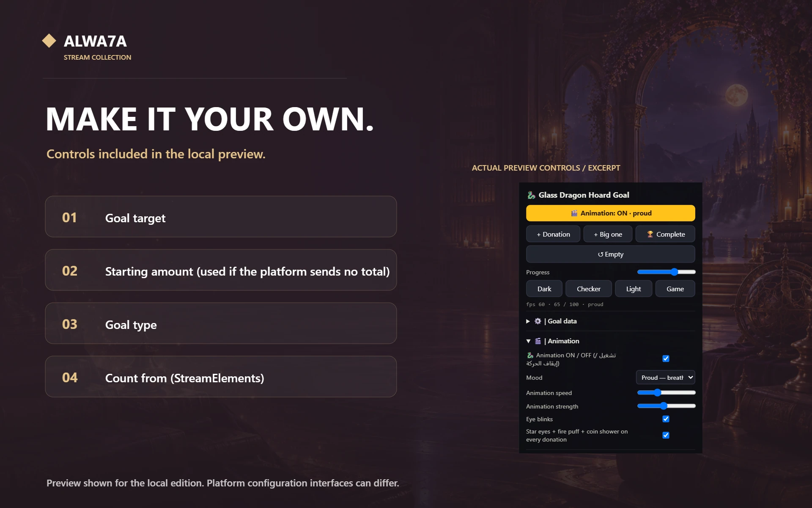
Task: Uncheck Star eyes + fire puff coin shower
Action: tap(666, 435)
